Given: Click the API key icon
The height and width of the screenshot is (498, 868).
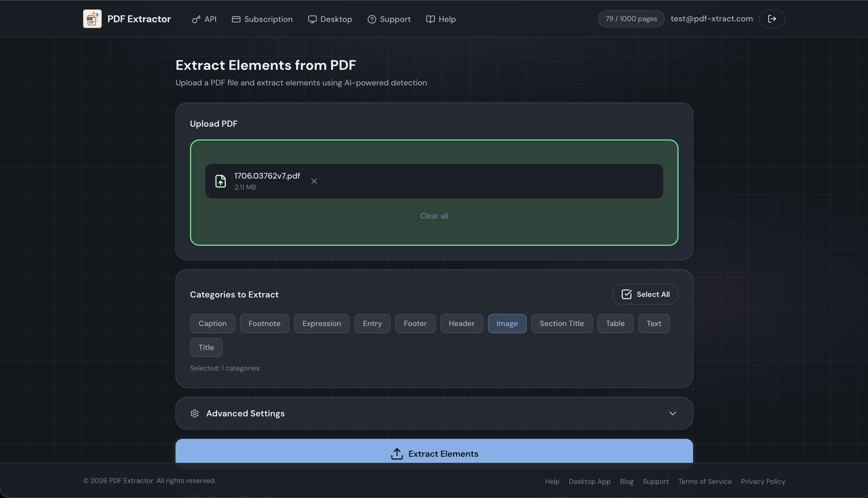Looking at the screenshot, I should coord(196,19).
